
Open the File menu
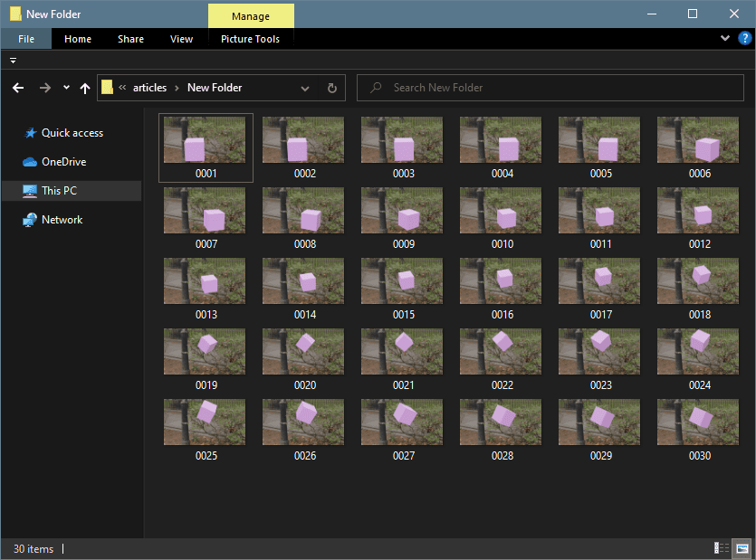(25, 38)
